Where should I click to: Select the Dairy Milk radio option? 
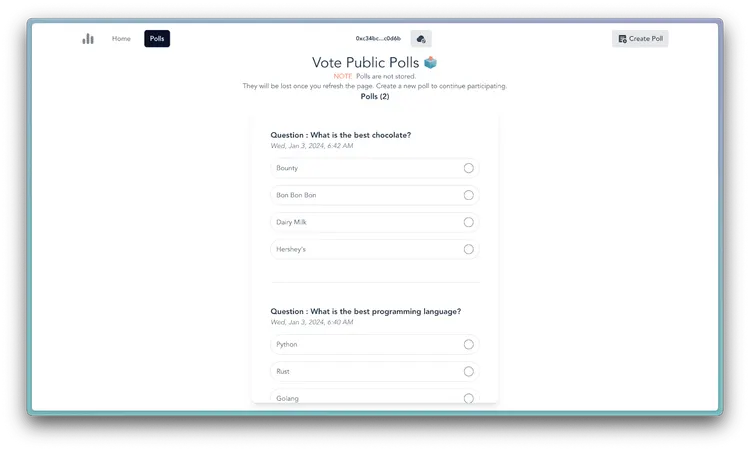tap(469, 222)
